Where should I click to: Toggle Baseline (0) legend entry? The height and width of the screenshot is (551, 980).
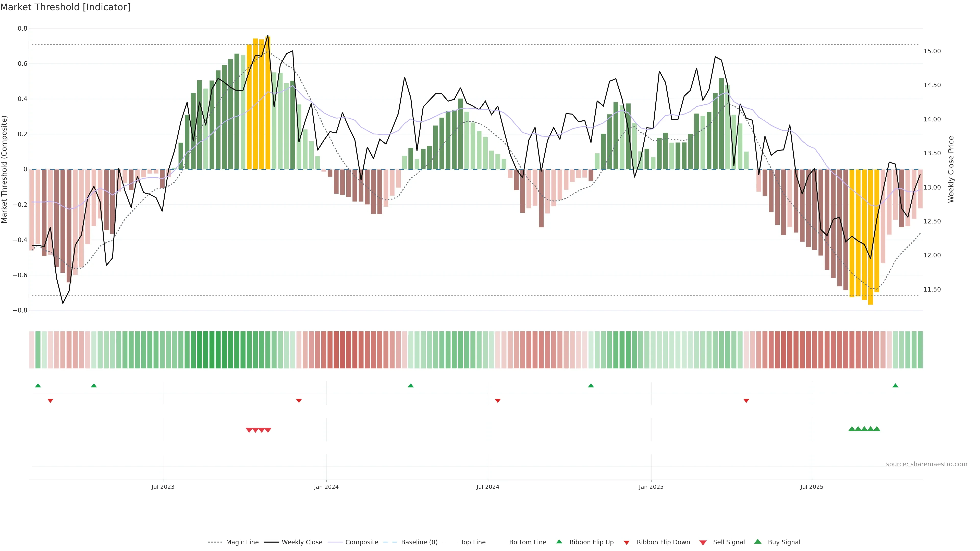pos(419,542)
